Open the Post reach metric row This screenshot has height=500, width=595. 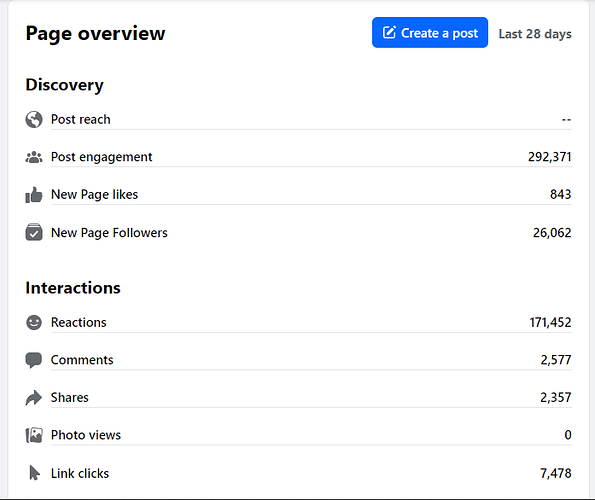[x=299, y=119]
